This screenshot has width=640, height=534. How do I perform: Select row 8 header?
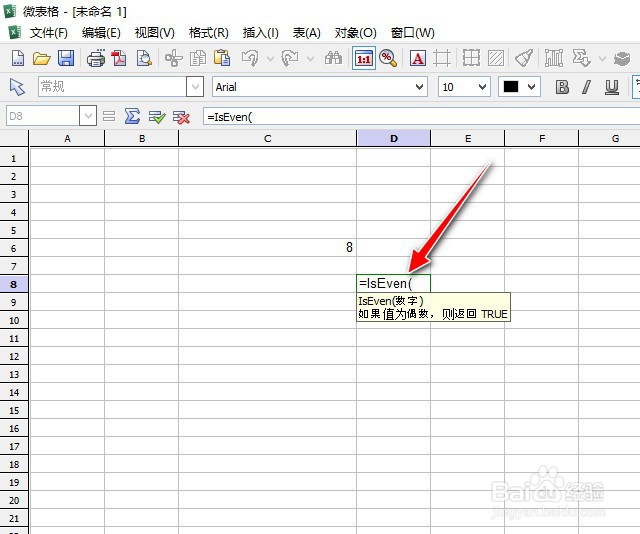[14, 284]
